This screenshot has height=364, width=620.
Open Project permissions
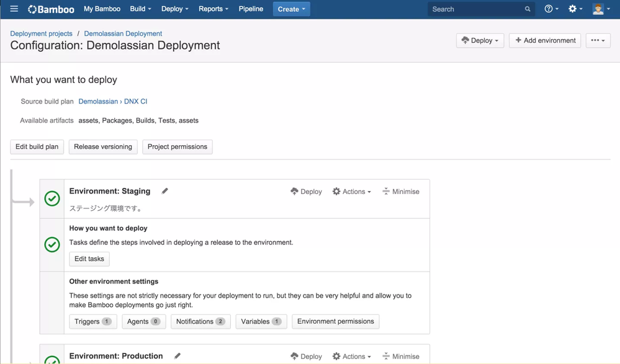tap(177, 146)
